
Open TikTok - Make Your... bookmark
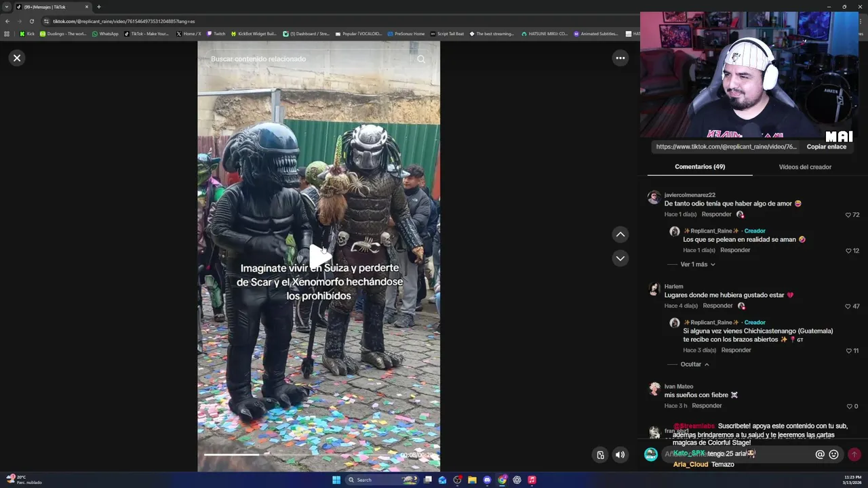(x=146, y=34)
